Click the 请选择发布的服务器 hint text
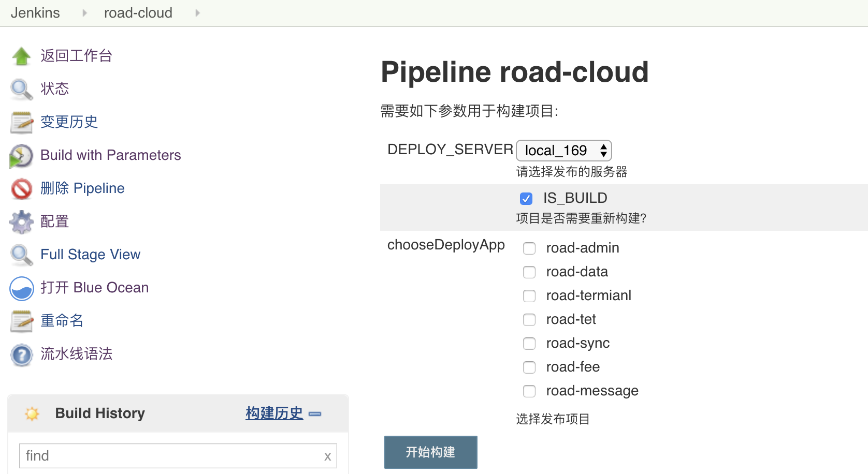Viewport: 868px width, 474px height. (x=572, y=172)
